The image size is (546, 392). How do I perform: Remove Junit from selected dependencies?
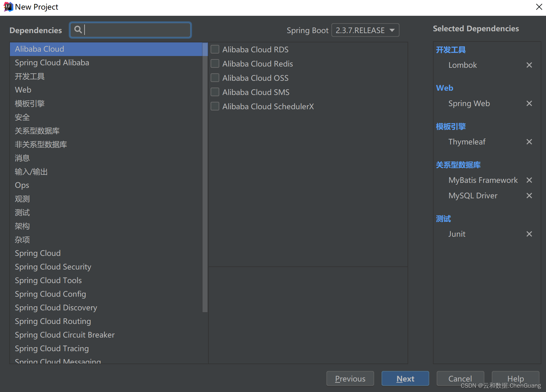click(x=529, y=234)
